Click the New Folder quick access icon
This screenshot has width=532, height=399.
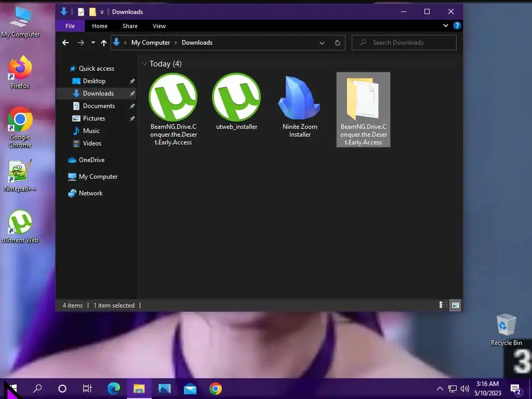coord(92,12)
